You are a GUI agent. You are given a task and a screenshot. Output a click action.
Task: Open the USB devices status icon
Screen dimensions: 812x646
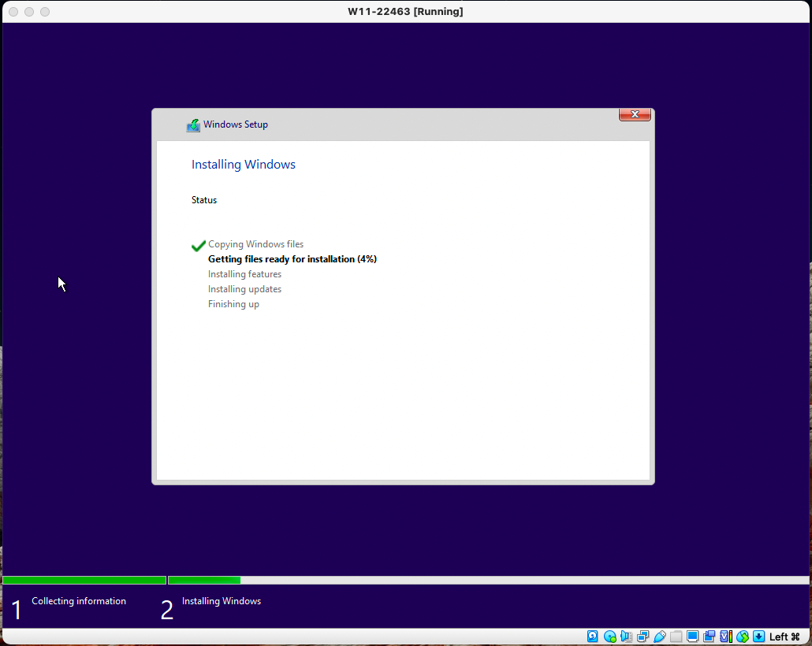(x=660, y=637)
